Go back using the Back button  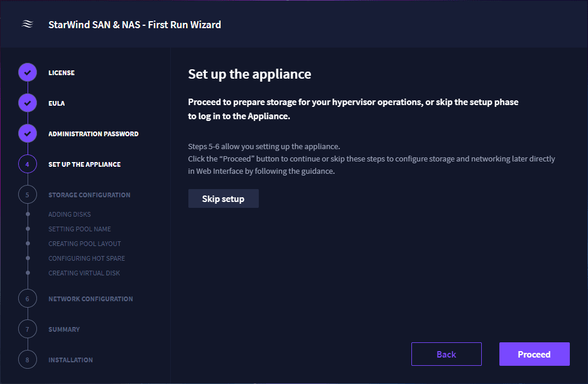pos(446,354)
